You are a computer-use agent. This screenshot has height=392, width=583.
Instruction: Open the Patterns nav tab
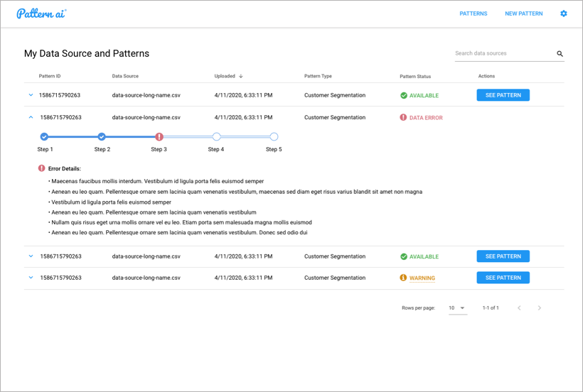(x=474, y=13)
